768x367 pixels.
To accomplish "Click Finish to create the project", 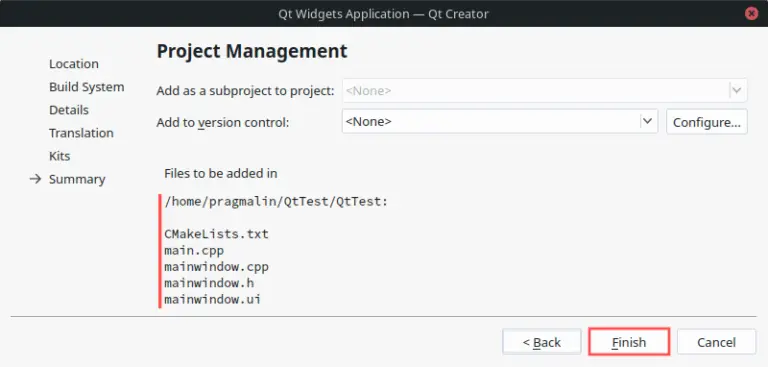I will [629, 342].
